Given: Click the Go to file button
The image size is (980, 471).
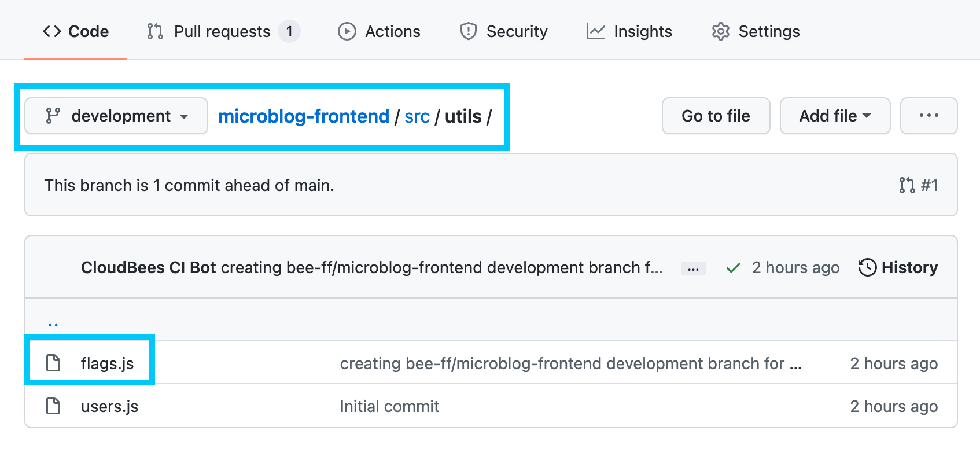Looking at the screenshot, I should pyautogui.click(x=716, y=116).
